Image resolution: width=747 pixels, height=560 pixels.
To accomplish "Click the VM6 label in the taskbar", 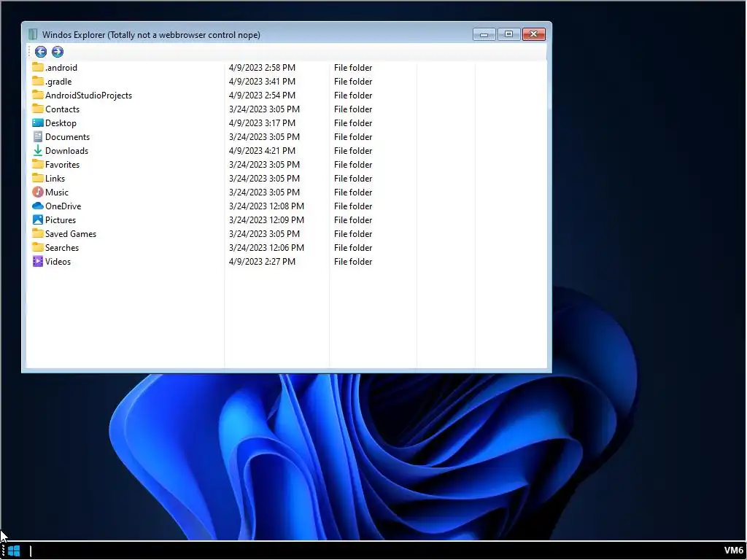I will [734, 551].
